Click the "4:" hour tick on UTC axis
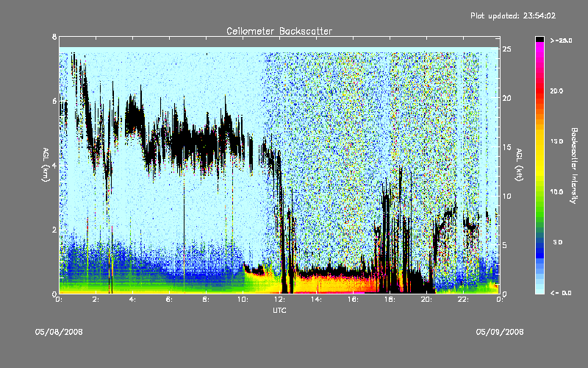This screenshot has height=368, width=588. pos(132,300)
